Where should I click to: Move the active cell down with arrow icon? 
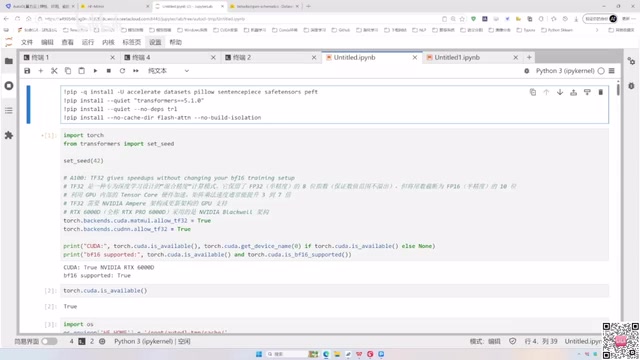coord(560,93)
